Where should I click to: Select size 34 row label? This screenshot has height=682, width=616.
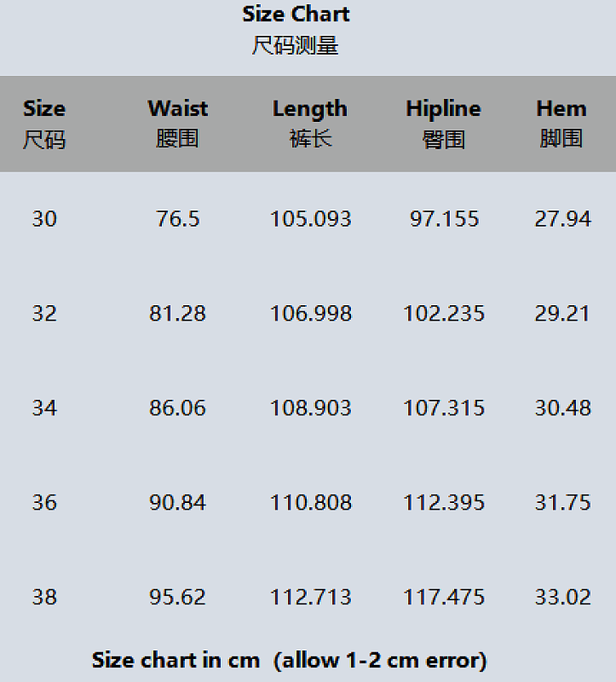(x=44, y=408)
